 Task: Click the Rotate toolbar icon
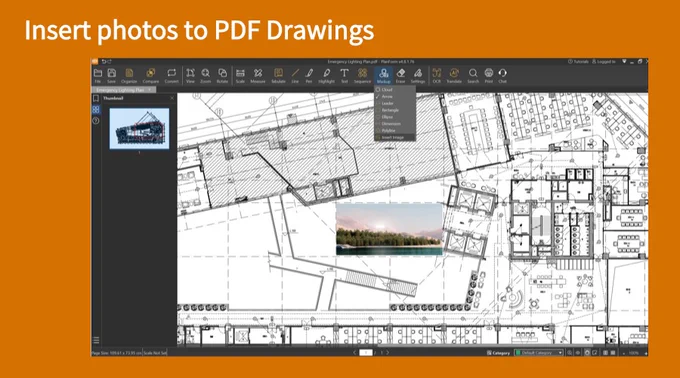(222, 75)
